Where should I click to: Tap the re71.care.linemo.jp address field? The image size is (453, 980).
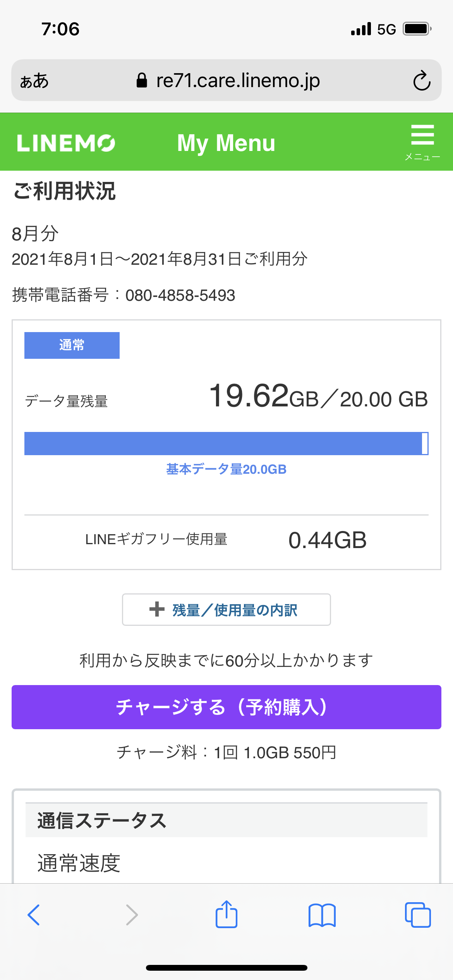tap(238, 81)
